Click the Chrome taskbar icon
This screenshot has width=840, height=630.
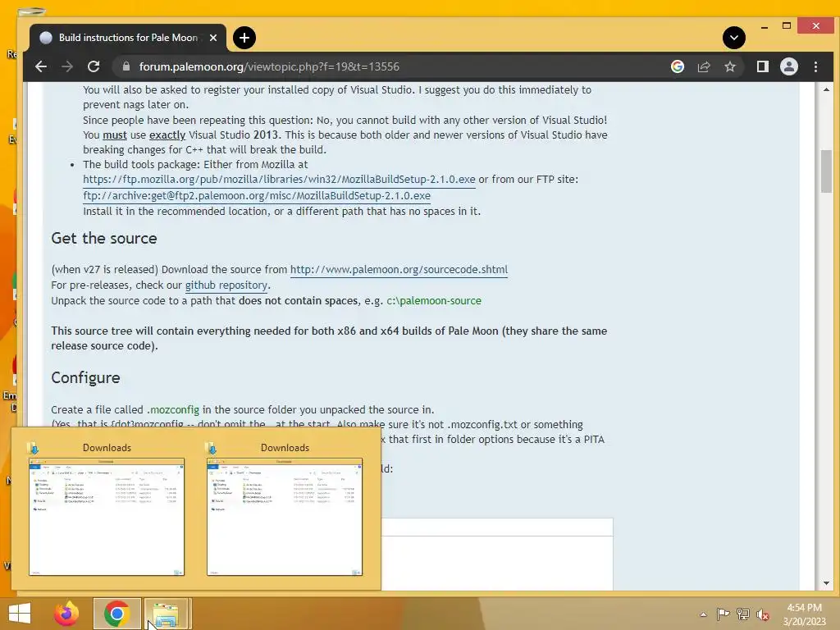click(116, 614)
